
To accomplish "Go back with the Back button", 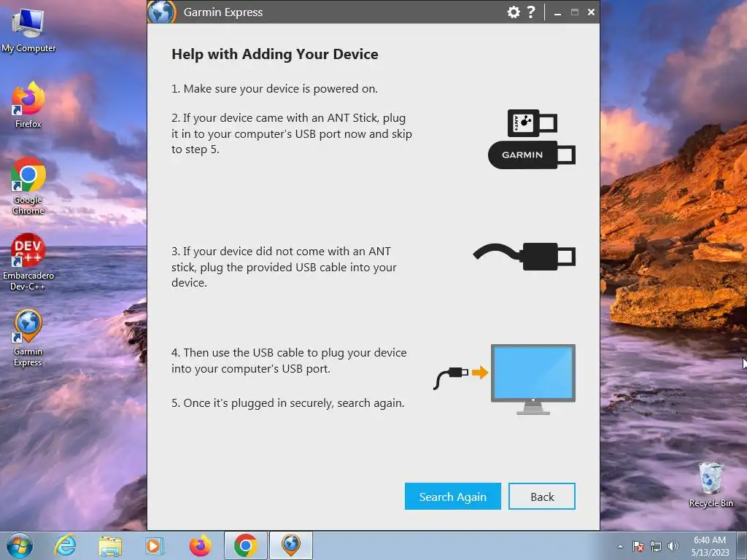I will coord(542,496).
